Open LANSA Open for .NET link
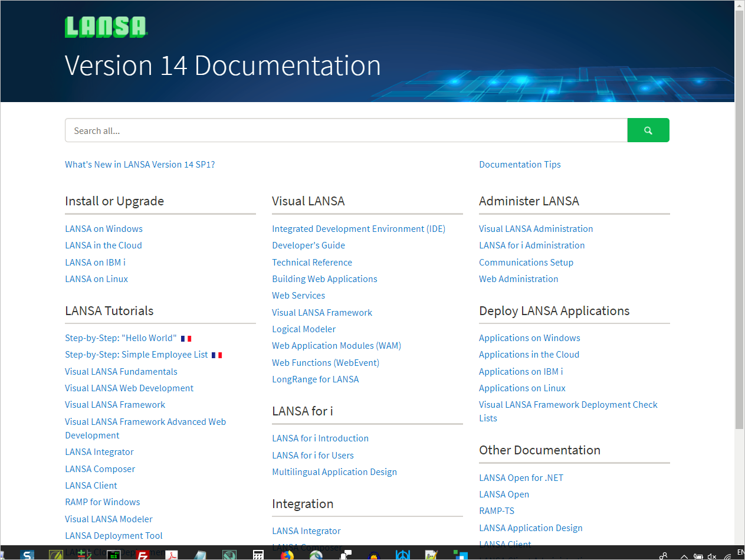 coord(521,478)
